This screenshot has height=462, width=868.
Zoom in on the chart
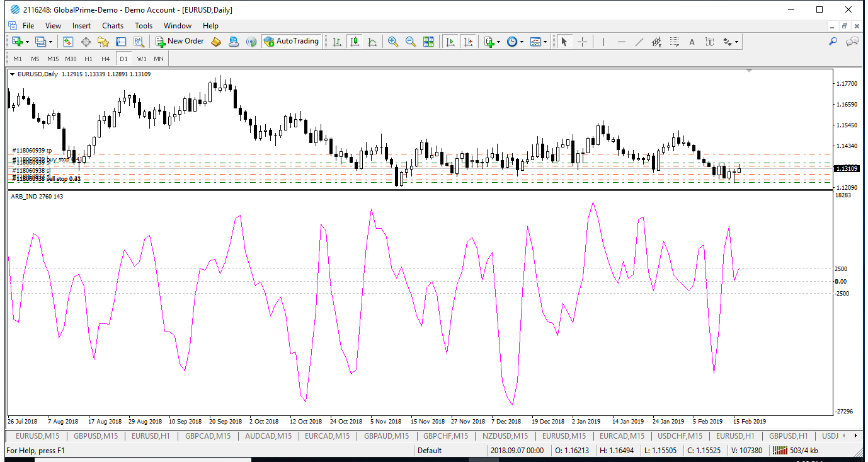pyautogui.click(x=393, y=42)
